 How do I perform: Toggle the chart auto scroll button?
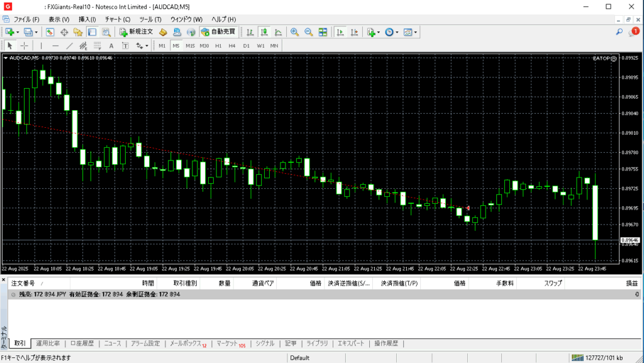(x=340, y=32)
